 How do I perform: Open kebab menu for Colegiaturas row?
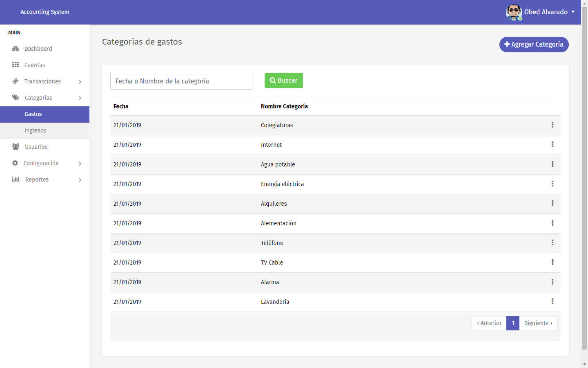552,125
